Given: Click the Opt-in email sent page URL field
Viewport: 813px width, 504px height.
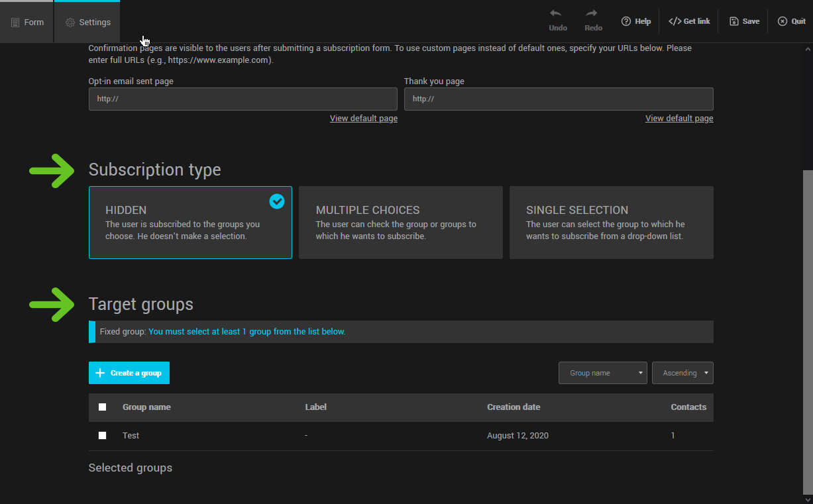Looking at the screenshot, I should click(243, 99).
